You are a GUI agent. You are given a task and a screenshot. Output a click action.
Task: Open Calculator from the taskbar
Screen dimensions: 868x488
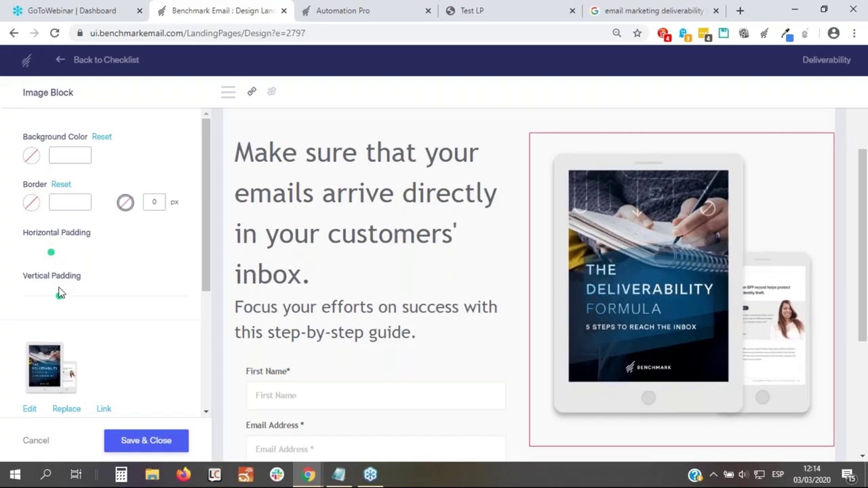(121, 474)
